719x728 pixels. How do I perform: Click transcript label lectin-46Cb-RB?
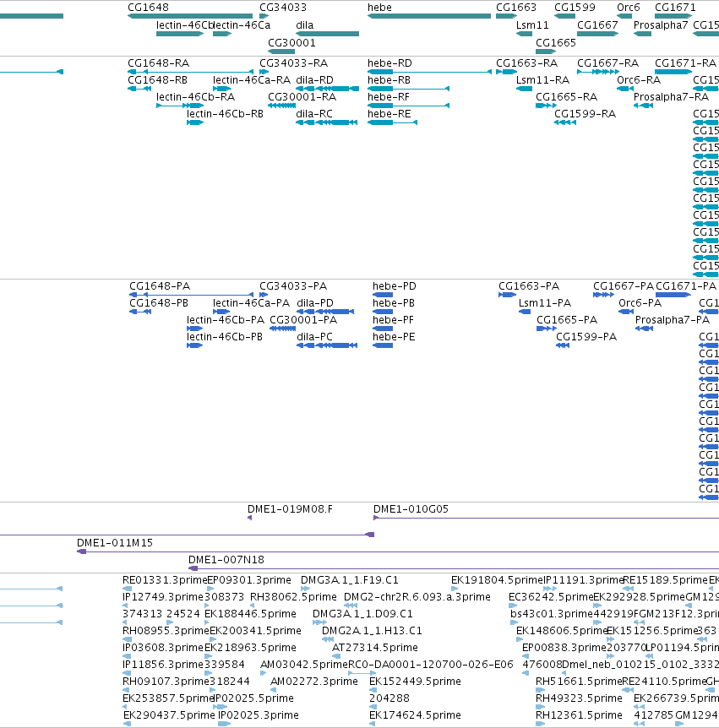coord(225,114)
